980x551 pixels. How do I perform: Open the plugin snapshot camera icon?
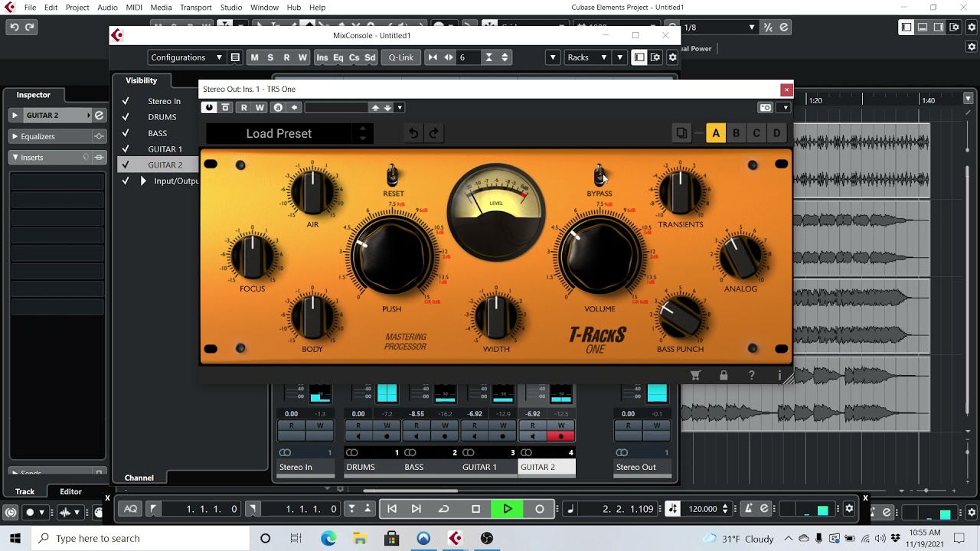pyautogui.click(x=765, y=108)
